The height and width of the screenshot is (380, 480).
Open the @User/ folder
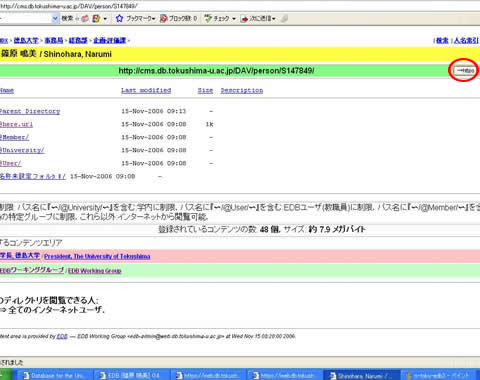10,163
